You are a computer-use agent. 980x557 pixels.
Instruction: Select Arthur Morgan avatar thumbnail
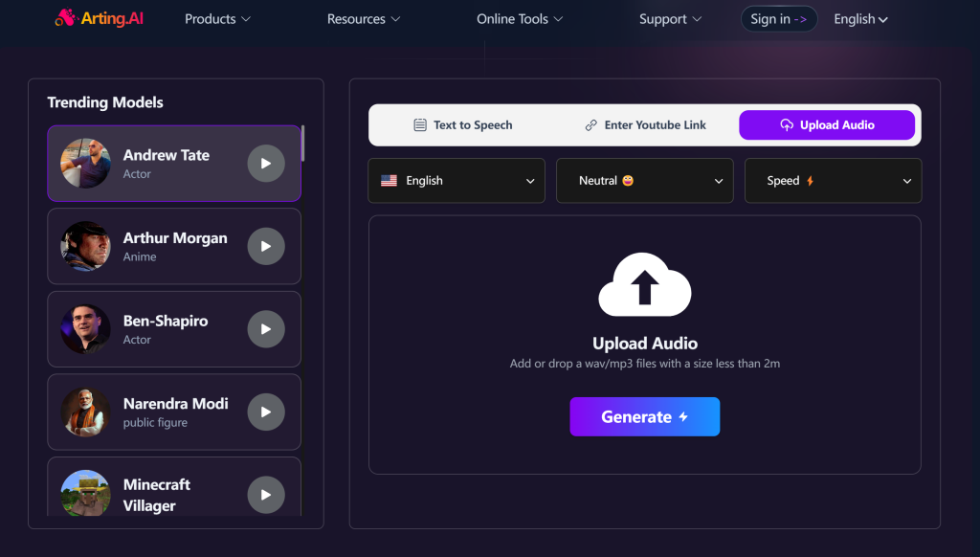(86, 247)
